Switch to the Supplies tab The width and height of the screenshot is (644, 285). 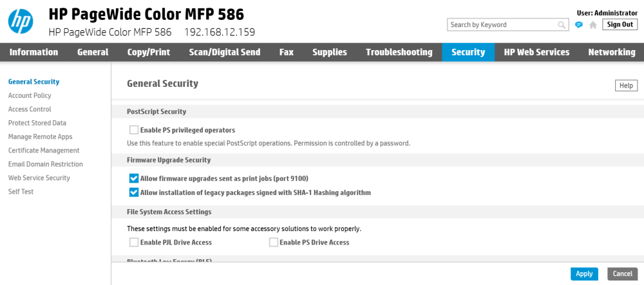(x=330, y=52)
